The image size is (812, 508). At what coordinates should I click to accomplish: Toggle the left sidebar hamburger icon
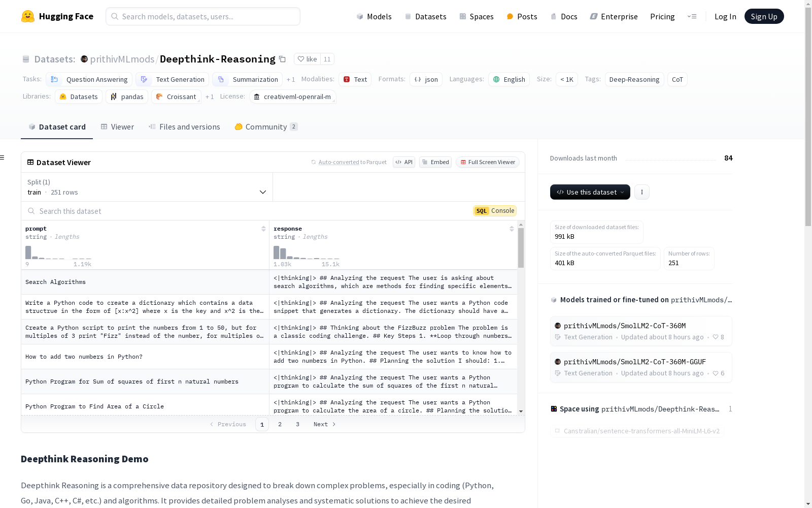point(2,157)
